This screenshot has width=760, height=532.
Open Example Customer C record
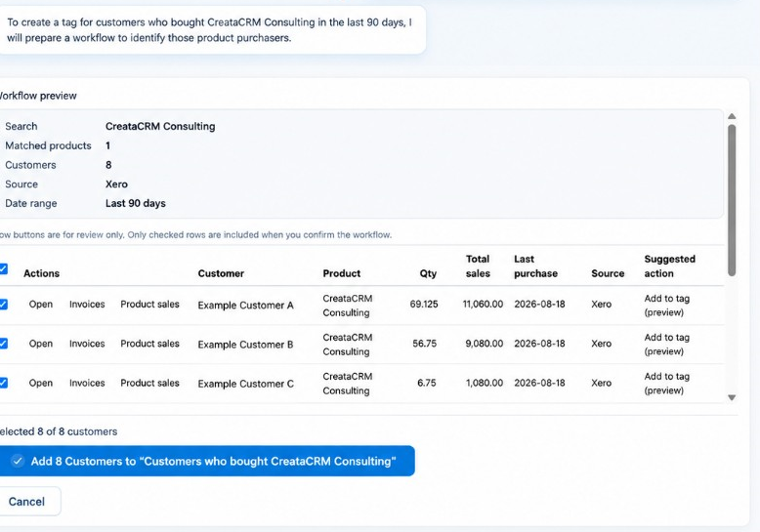pos(41,383)
